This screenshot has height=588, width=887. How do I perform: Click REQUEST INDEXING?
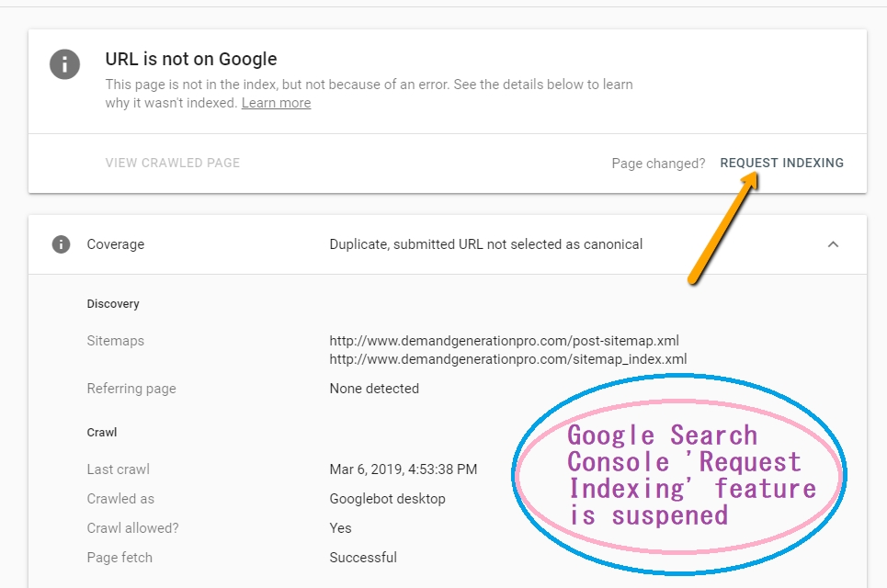tap(782, 163)
